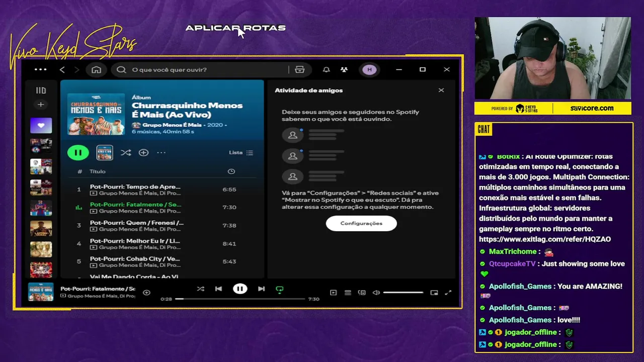Open the Browse icon in search bar
This screenshot has width=644, height=362.
tap(300, 69)
